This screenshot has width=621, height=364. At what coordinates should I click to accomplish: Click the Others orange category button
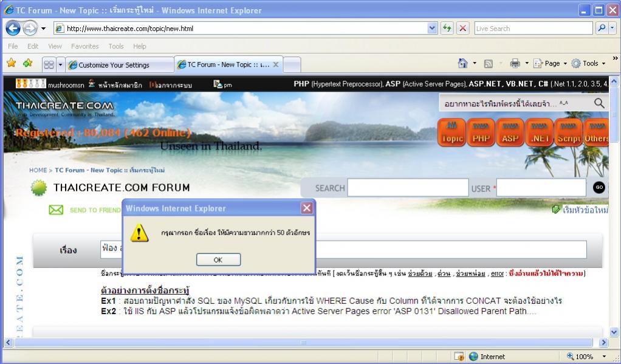click(596, 132)
